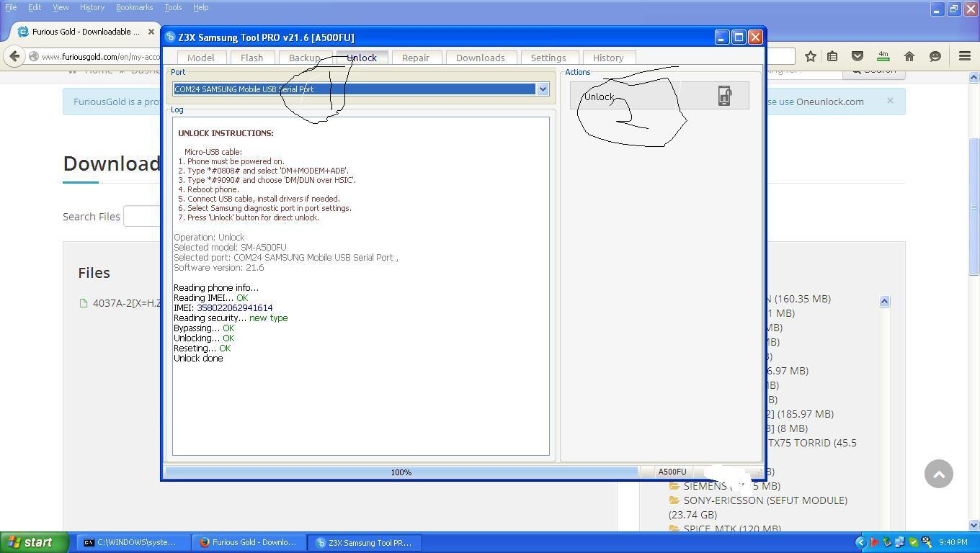Click the safely remove hardware tray icon
980x553 pixels.
point(888,542)
